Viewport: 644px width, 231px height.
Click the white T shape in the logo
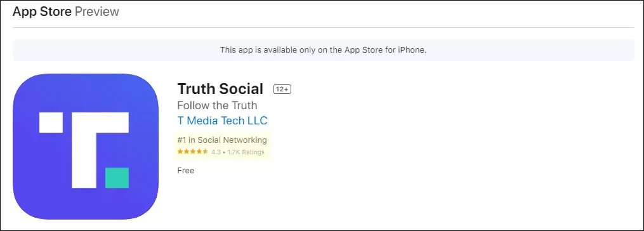[100, 150]
